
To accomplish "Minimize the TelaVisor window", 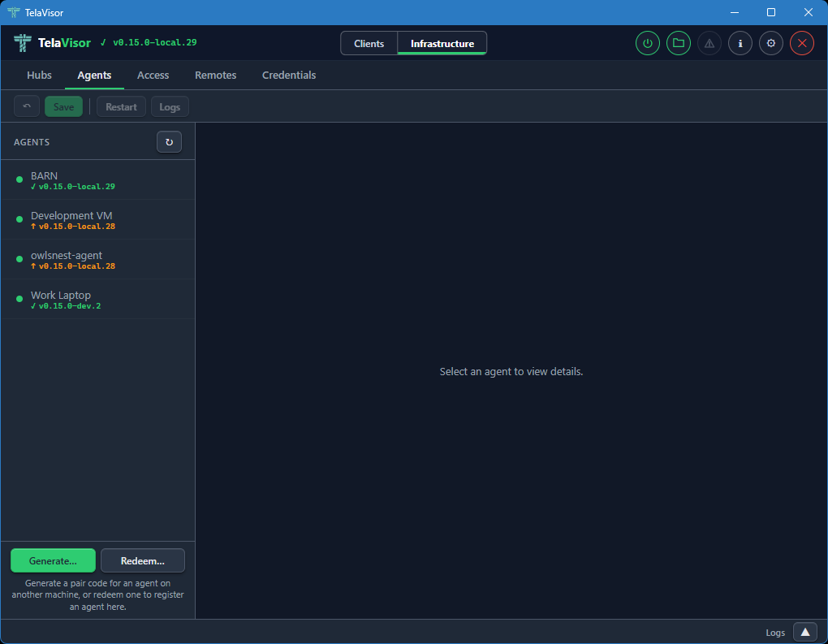I will tap(735, 12).
